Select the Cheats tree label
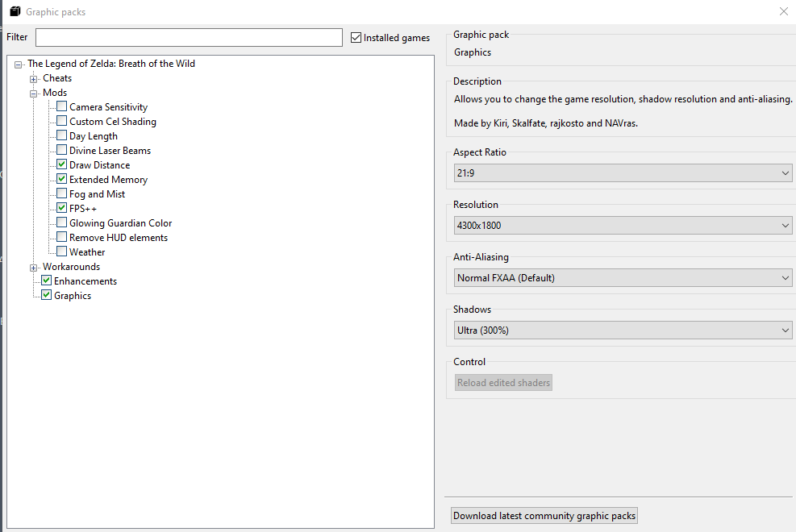The image size is (796, 532). (x=57, y=78)
